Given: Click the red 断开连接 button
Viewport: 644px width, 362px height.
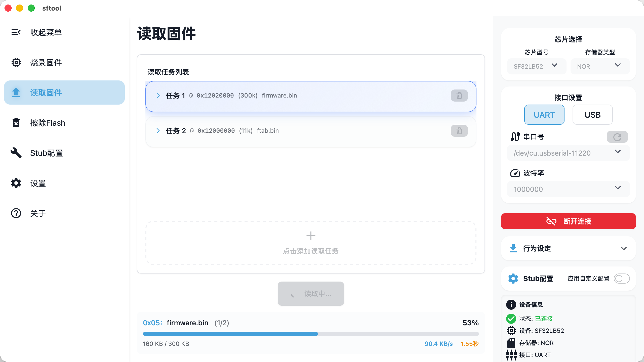Looking at the screenshot, I should [x=568, y=221].
